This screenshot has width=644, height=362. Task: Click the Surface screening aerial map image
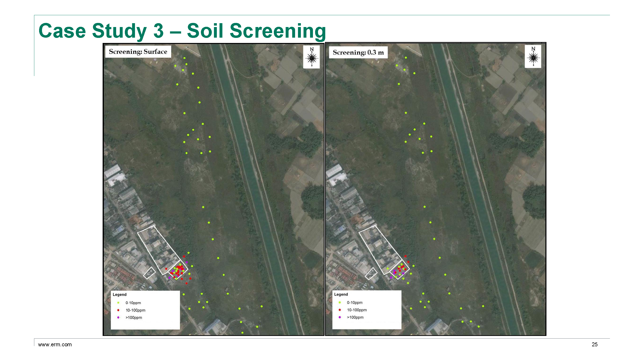pos(214,189)
